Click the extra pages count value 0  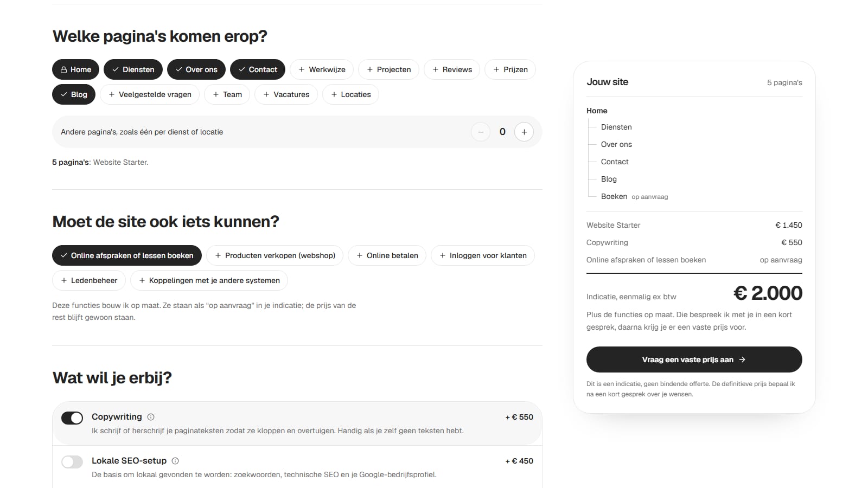(502, 132)
